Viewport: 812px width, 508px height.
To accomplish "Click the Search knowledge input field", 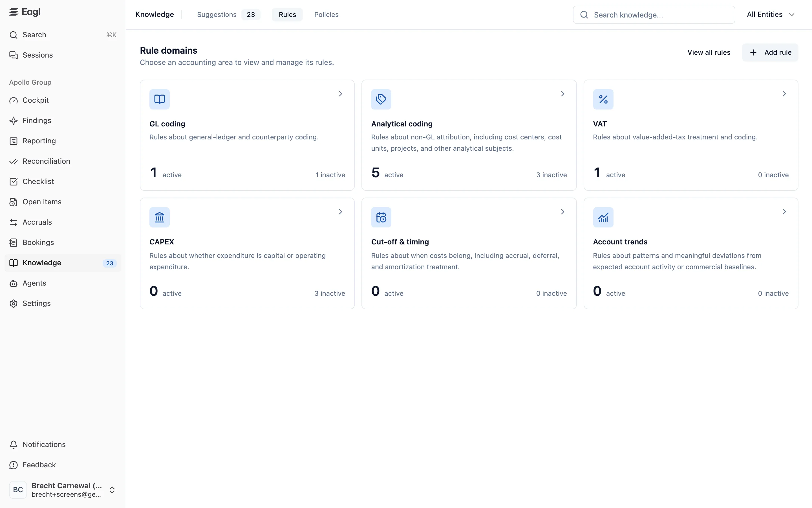I will [654, 15].
